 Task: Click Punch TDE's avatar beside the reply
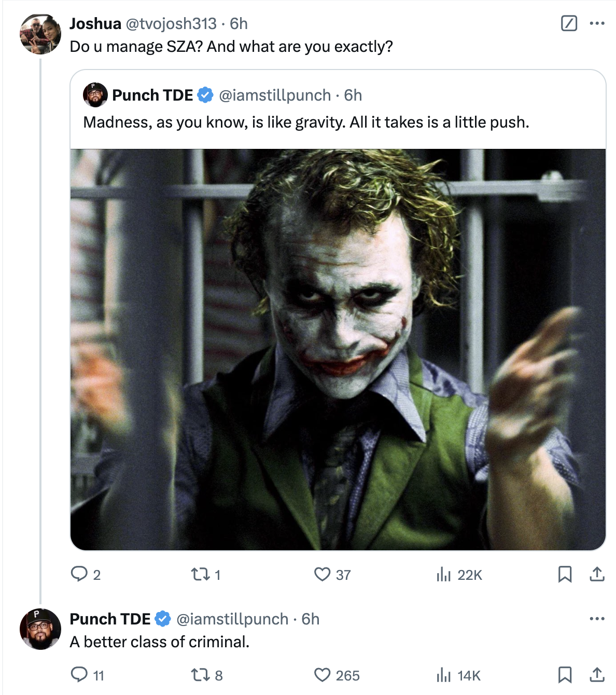[x=40, y=629]
